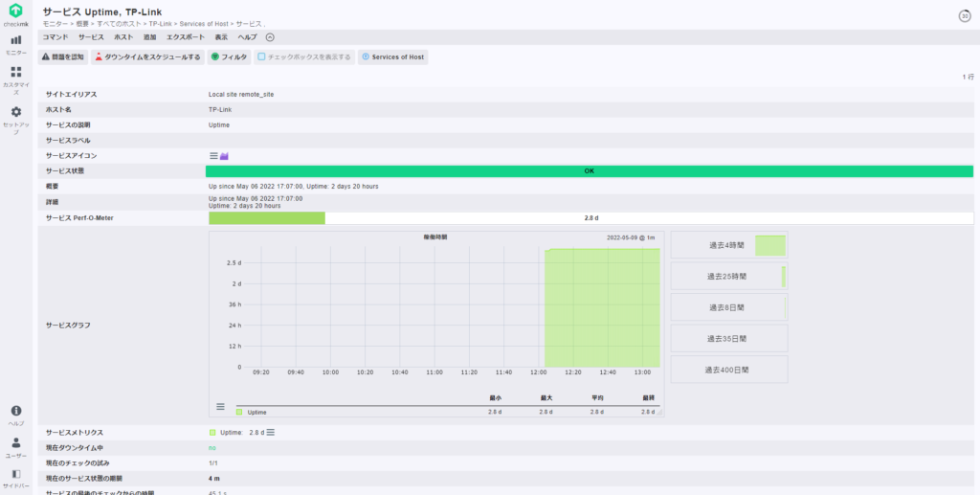Open the フィルタ button

pyautogui.click(x=230, y=56)
